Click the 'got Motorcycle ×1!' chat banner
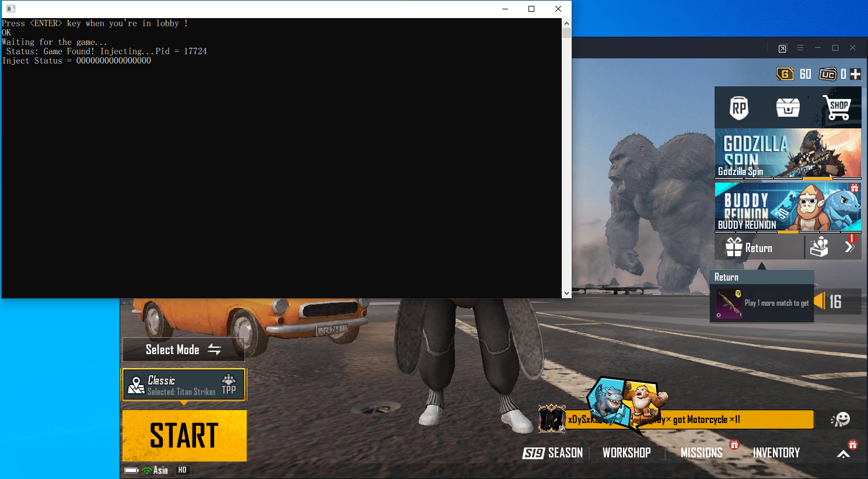The image size is (868, 479). [689, 419]
